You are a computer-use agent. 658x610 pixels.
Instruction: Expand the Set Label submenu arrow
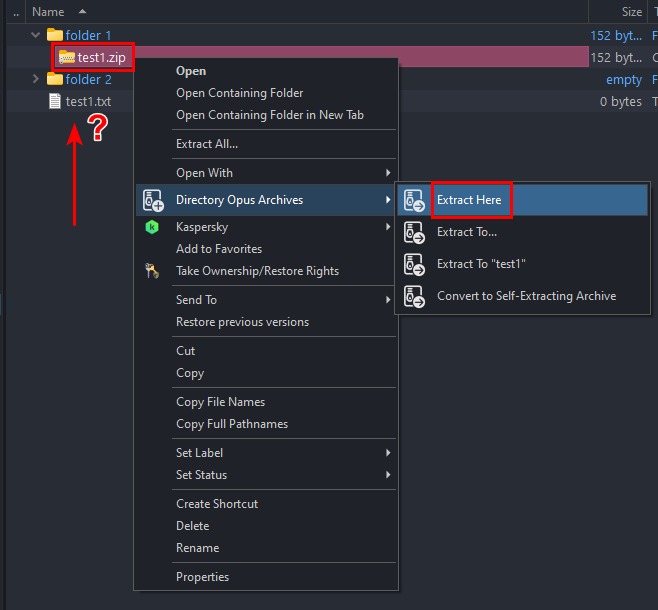[388, 453]
